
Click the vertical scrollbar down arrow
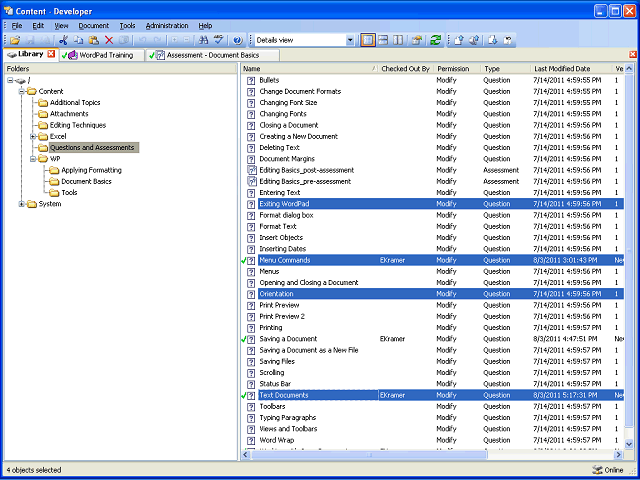629,444
